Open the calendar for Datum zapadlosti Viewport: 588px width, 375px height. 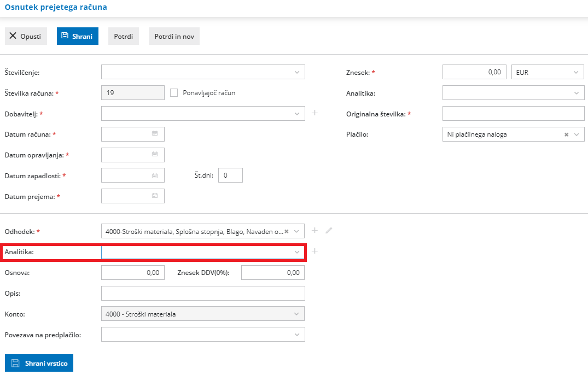(x=154, y=175)
